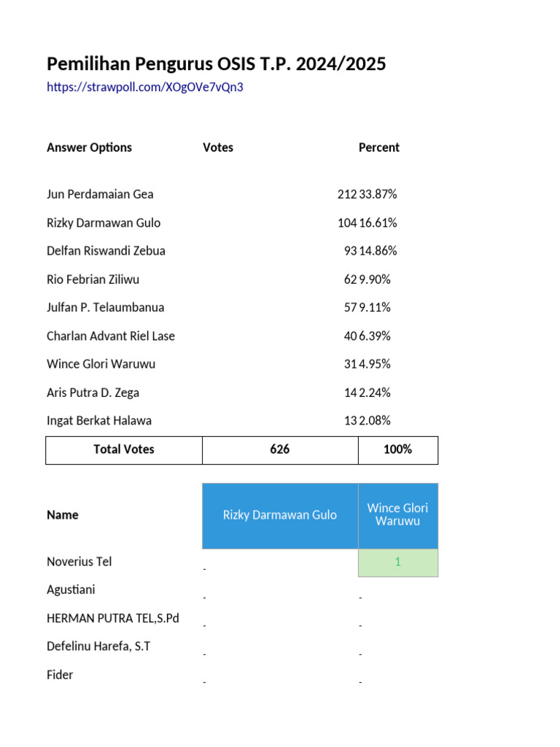The height and width of the screenshot is (747, 560).
Task: Select voter name HERMAN PUTRA TEL,S.Pd
Action: pyautogui.click(x=113, y=619)
